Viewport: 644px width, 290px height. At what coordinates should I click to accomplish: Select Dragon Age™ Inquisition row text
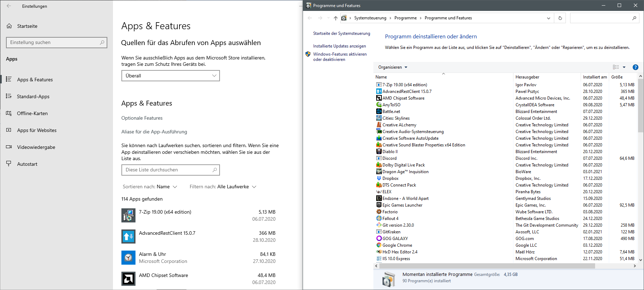click(405, 171)
